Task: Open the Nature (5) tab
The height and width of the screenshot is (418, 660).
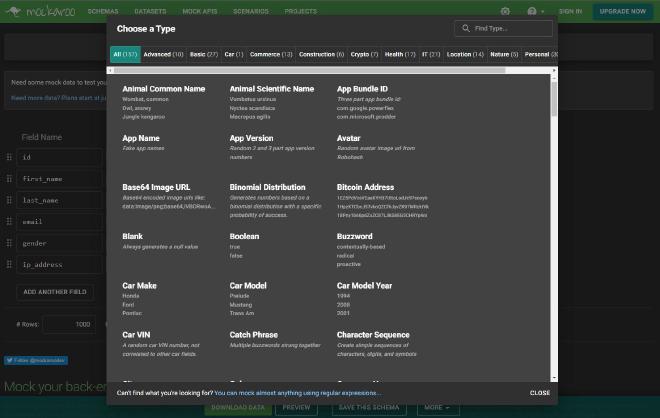Action: (x=504, y=54)
